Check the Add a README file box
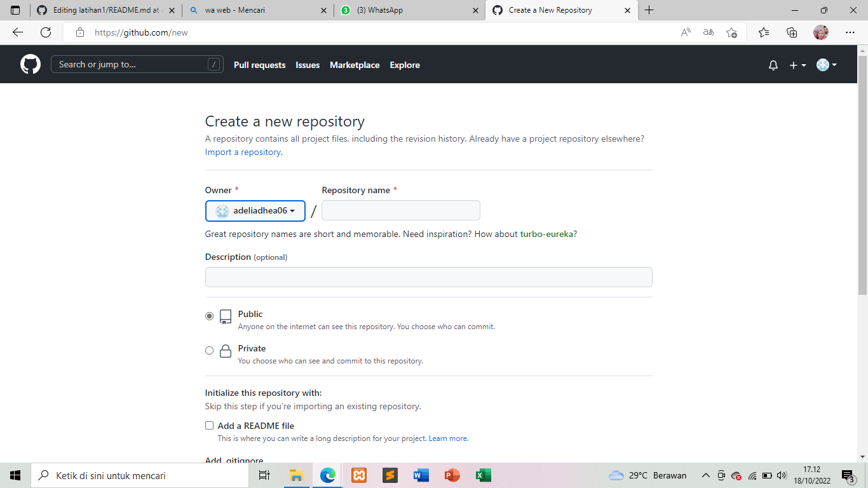This screenshot has height=488, width=868. tap(209, 425)
